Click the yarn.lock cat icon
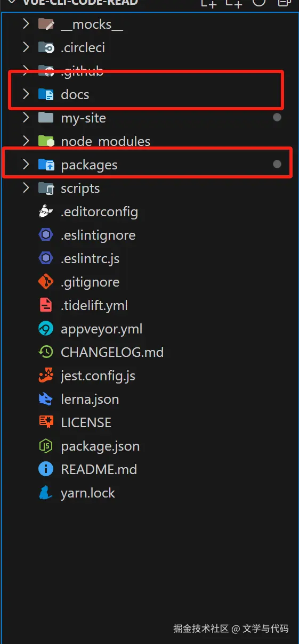Screen dimensions: 299x644 (x=46, y=493)
